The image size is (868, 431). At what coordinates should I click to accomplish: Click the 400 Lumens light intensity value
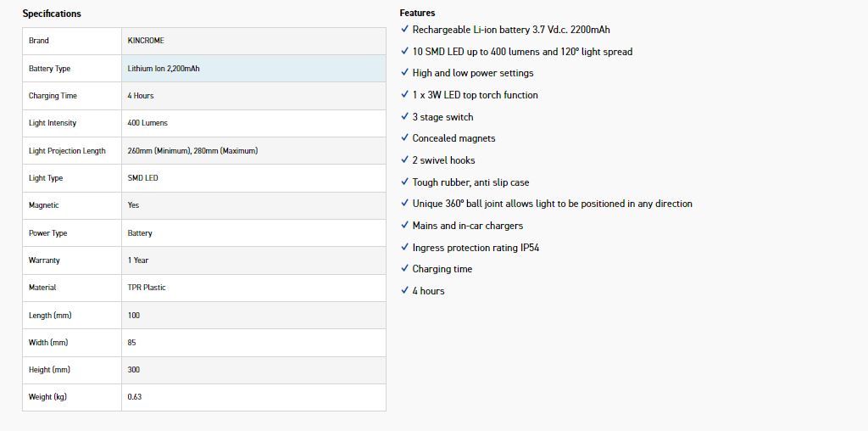pos(147,123)
